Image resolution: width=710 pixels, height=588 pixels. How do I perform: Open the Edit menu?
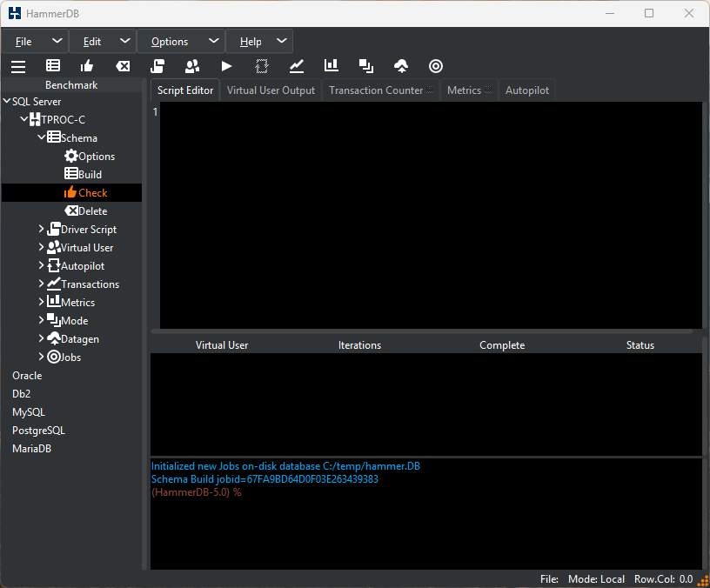103,42
